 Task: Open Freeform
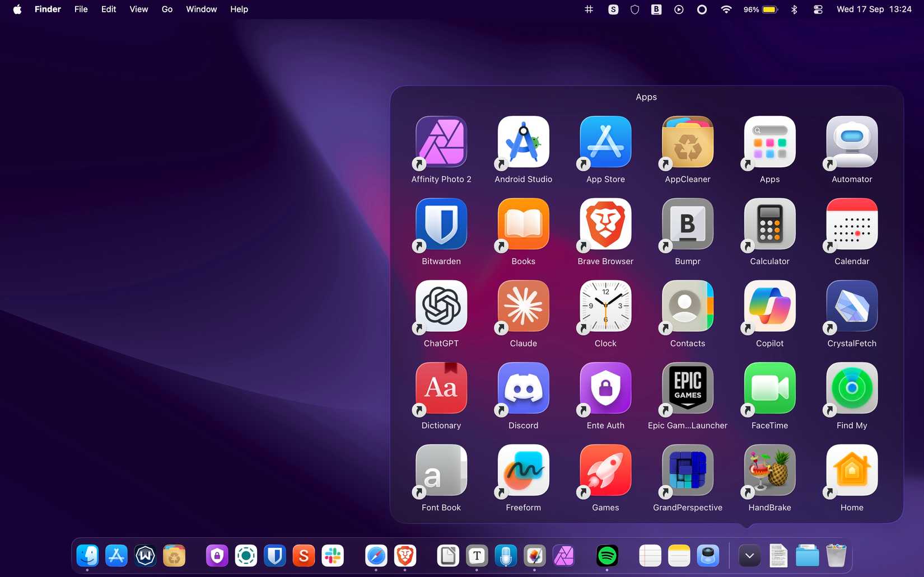(x=524, y=470)
